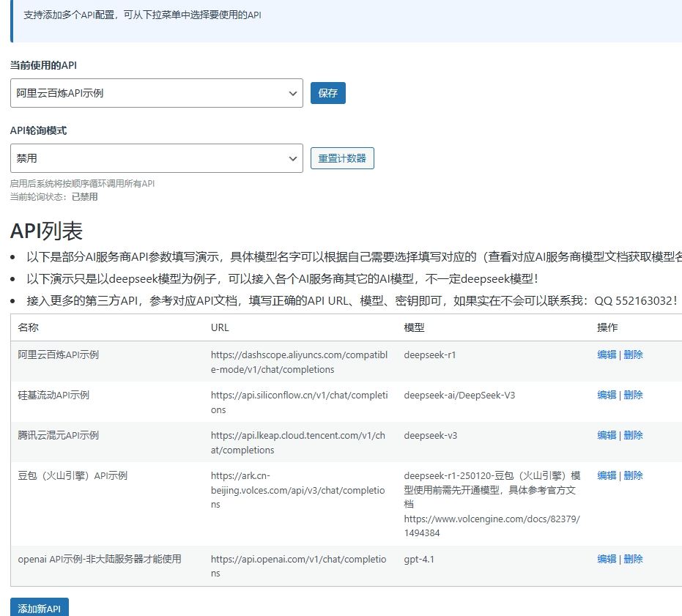This screenshot has height=616, width=682.
Task: Click the 模型 column header
Action: (x=414, y=327)
